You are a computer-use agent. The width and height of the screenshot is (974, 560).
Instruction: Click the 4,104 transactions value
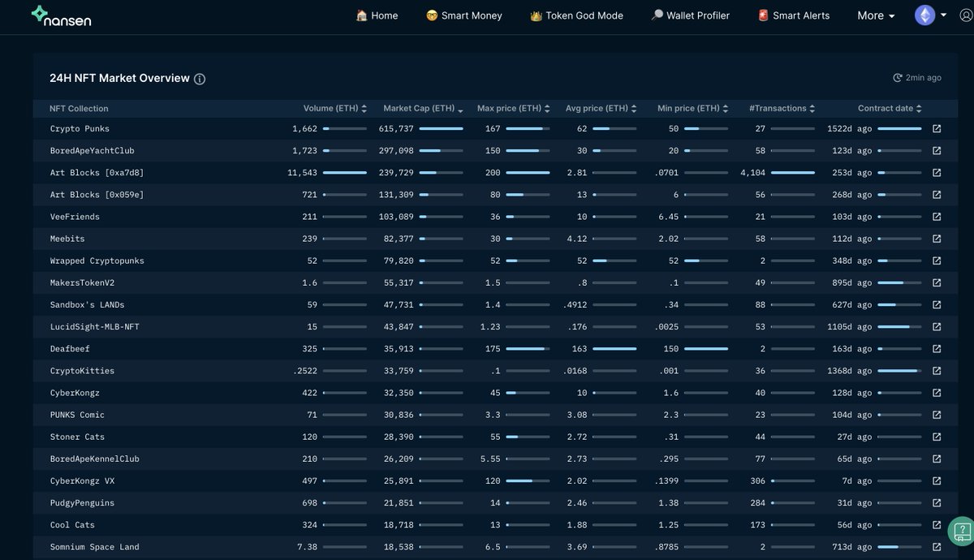[x=753, y=173]
